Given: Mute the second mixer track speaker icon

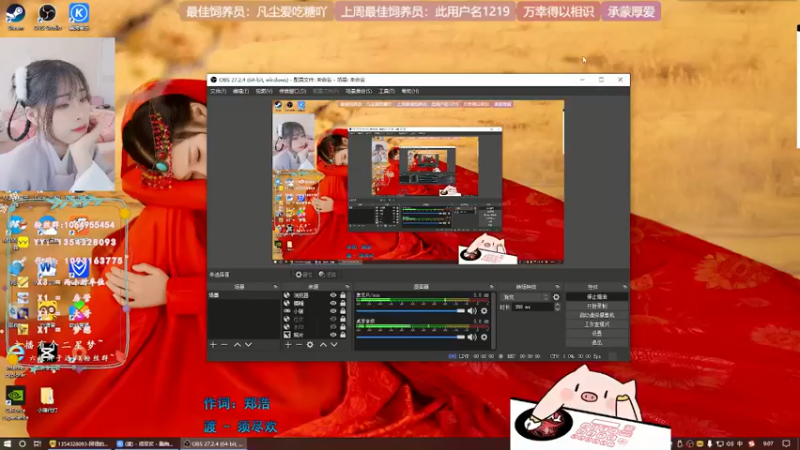Looking at the screenshot, I should (472, 337).
